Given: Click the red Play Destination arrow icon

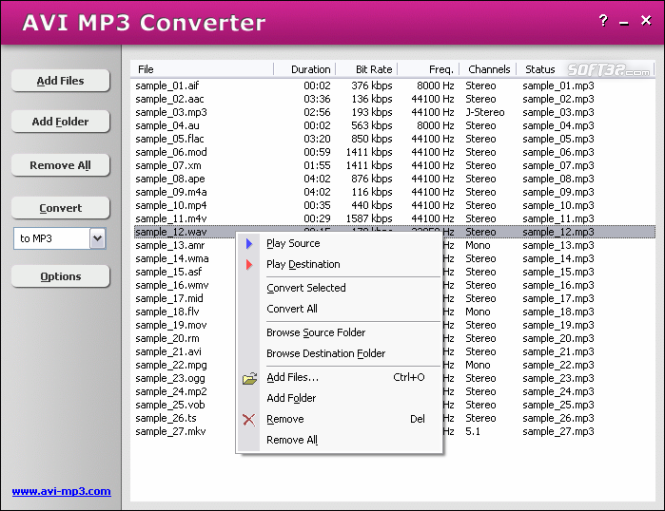Looking at the screenshot, I should pyautogui.click(x=249, y=265).
